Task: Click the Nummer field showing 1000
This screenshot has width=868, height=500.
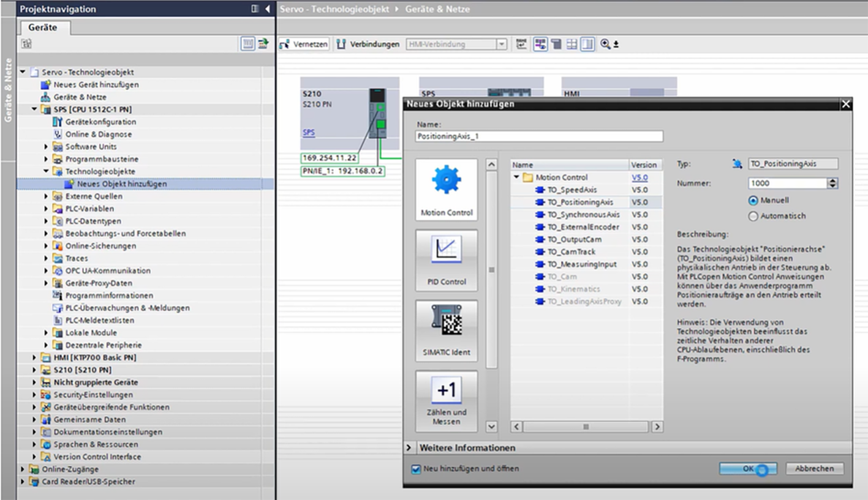Action: pyautogui.click(x=788, y=183)
